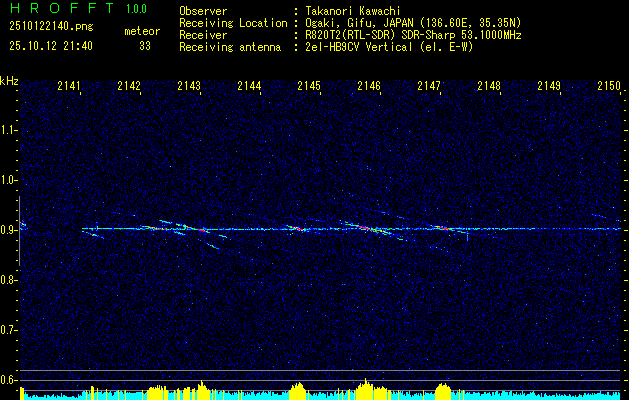Click the 2147 time axis marker
629x400 pixels.
429,85
